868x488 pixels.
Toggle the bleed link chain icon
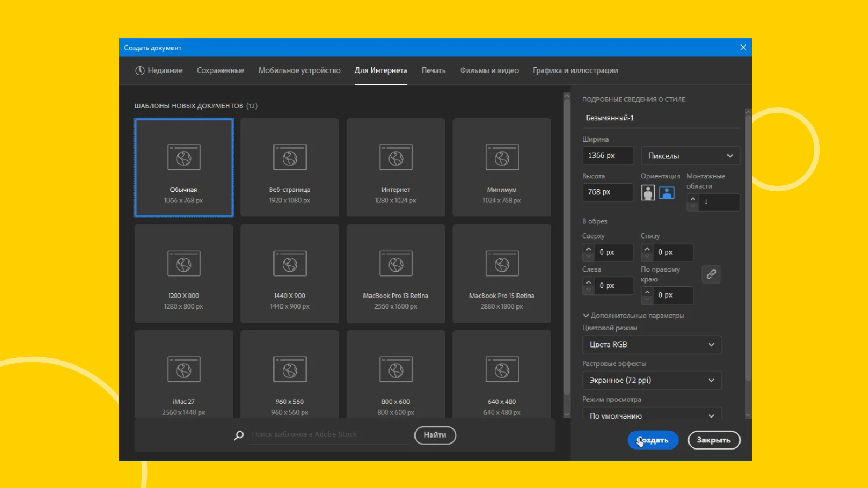pos(711,274)
